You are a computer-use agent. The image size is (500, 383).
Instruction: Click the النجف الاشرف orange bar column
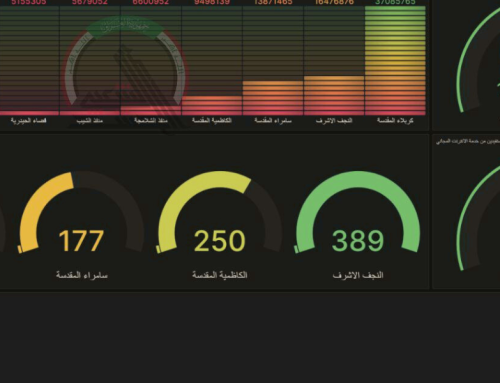334,95
